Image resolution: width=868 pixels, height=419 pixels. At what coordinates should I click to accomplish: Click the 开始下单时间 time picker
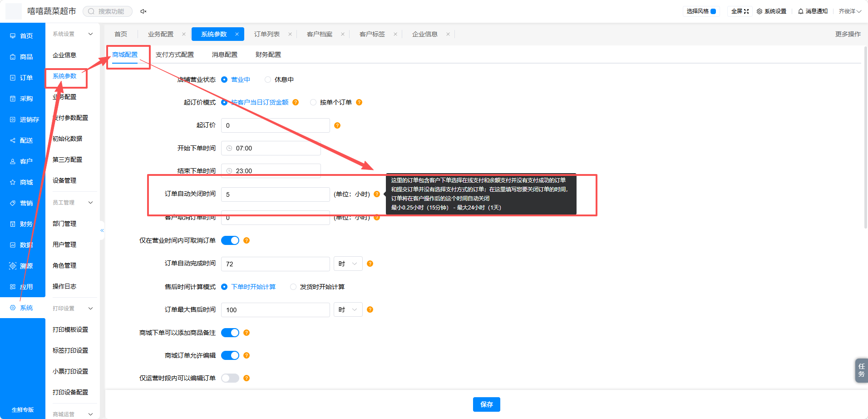(x=271, y=148)
